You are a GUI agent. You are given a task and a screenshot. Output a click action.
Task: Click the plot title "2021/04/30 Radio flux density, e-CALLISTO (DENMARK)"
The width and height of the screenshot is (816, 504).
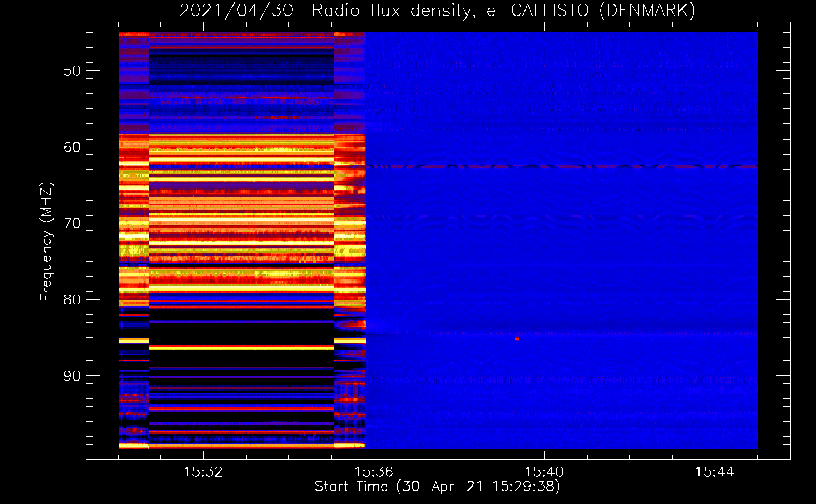pos(437,10)
